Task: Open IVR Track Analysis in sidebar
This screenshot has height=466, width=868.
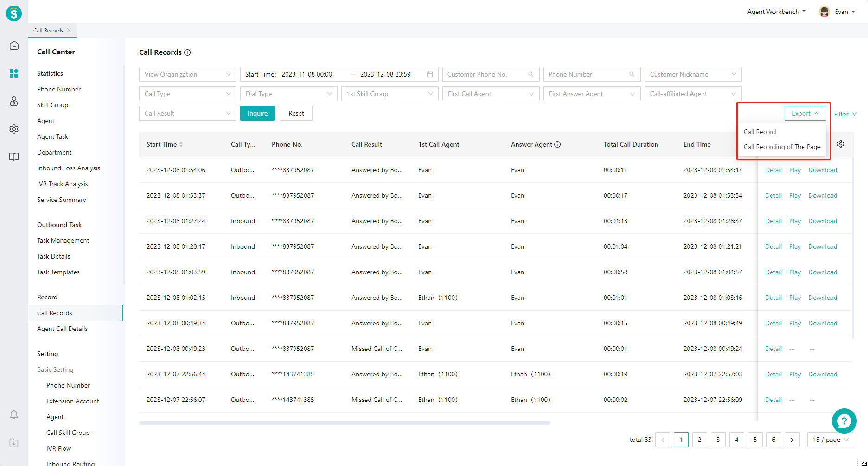Action: click(63, 184)
